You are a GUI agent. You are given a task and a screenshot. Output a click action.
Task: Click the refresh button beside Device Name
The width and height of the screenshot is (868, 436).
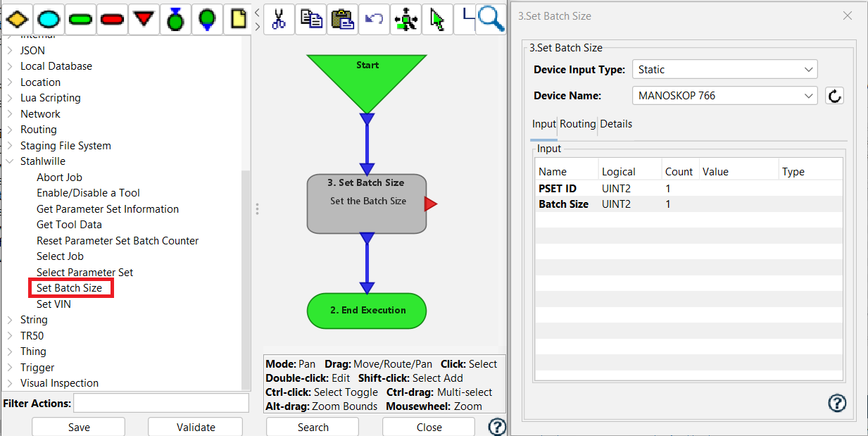coord(834,96)
